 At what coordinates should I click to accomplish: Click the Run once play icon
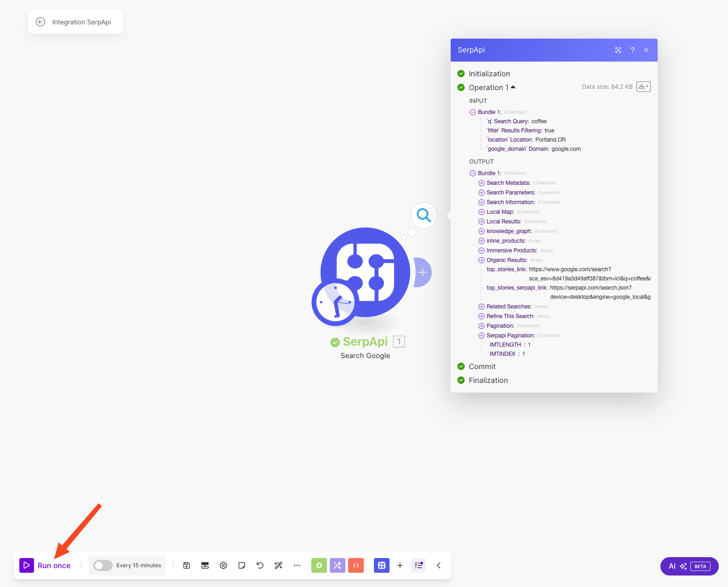(x=27, y=565)
